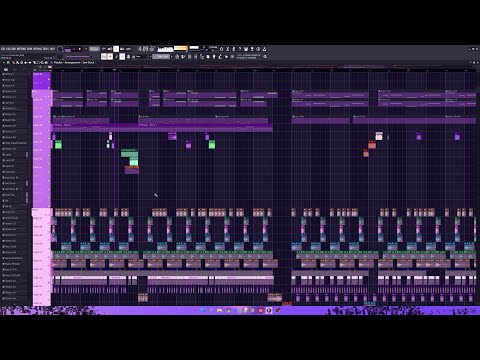
Task: Select the playlist Playback tool
Action: [46, 62]
